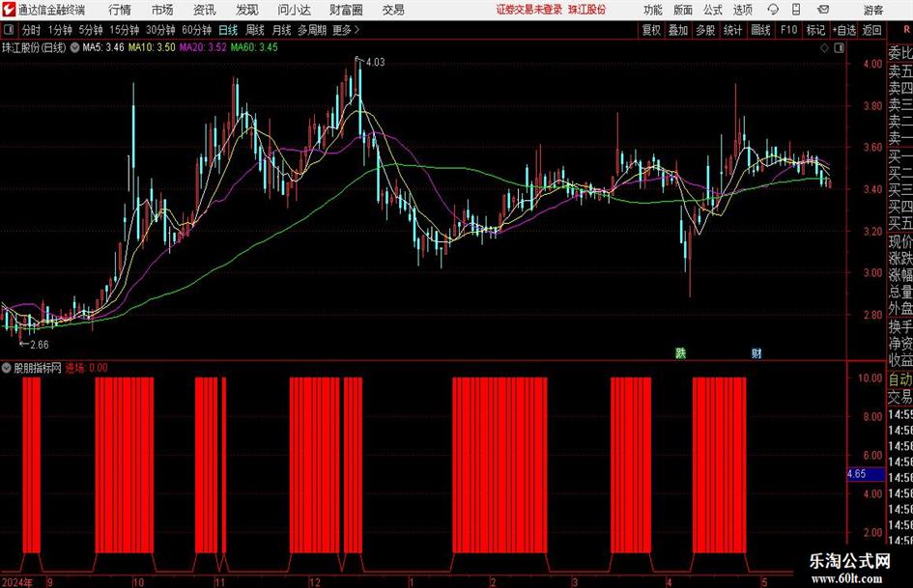Click the 游客 user account label
Image resolution: width=913 pixels, height=588 pixels.
[x=873, y=10]
